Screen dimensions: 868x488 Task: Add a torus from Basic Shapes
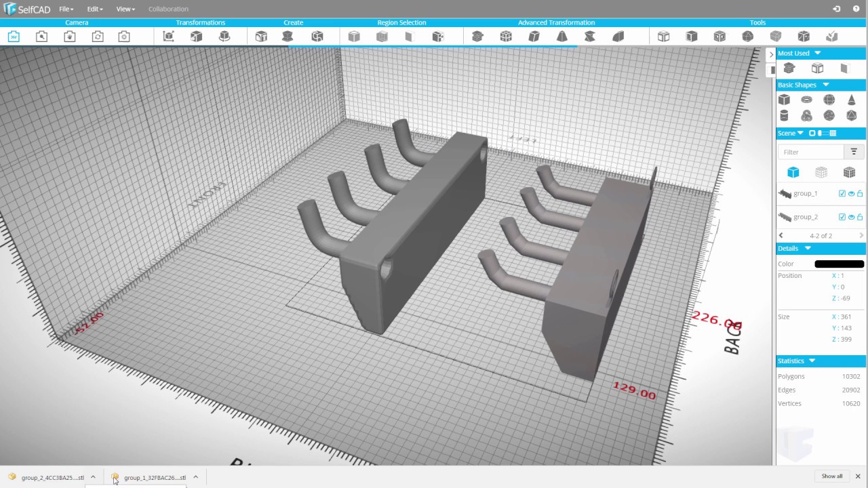pyautogui.click(x=806, y=100)
